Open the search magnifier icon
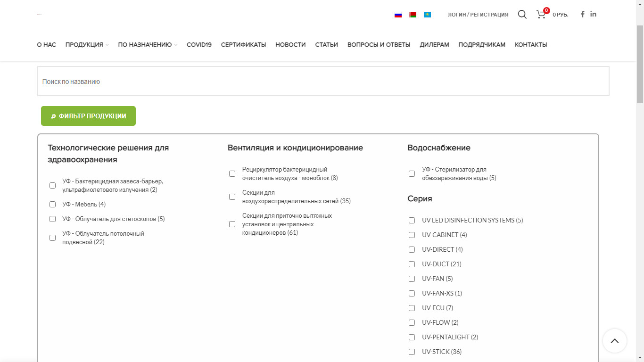 (522, 15)
